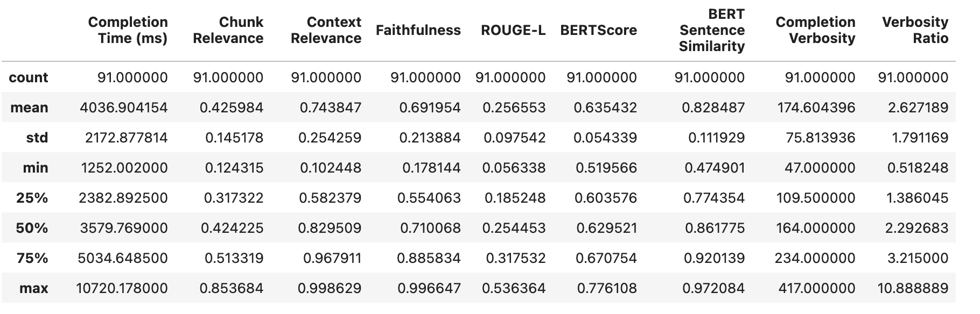Select the ROUGE-L column header

[513, 30]
